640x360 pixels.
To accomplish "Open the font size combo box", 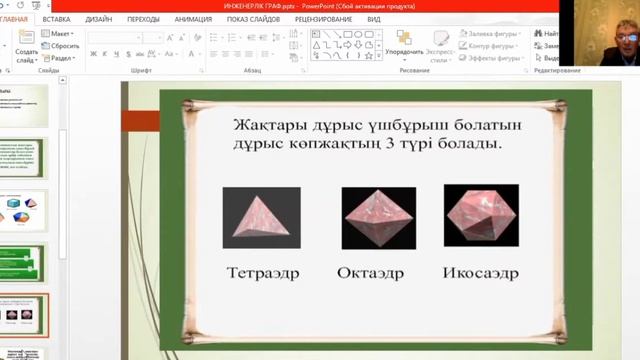I will (153, 38).
